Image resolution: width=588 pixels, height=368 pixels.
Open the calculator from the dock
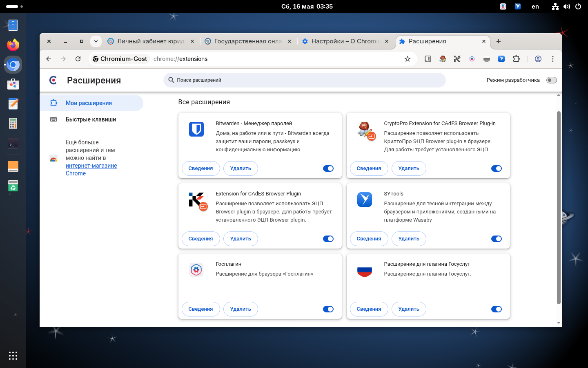[x=13, y=123]
